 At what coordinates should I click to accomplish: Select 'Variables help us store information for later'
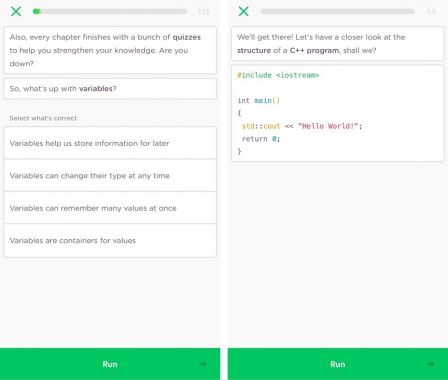(x=110, y=143)
